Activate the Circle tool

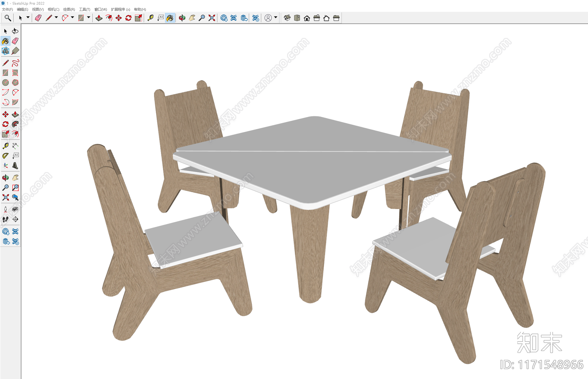tap(6, 83)
